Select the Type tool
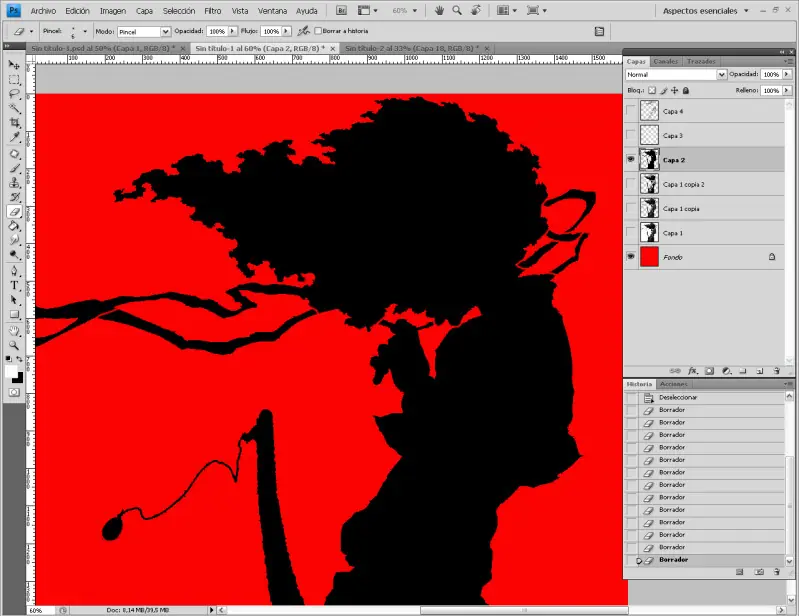This screenshot has width=799, height=616. pyautogui.click(x=14, y=285)
